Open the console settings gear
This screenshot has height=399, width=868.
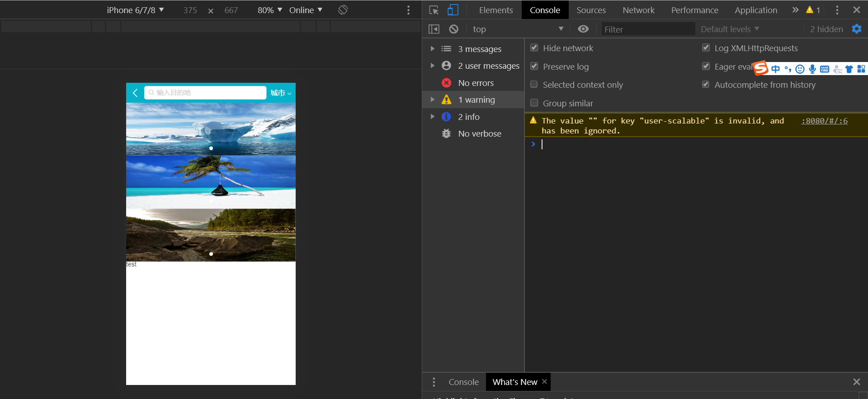(857, 29)
